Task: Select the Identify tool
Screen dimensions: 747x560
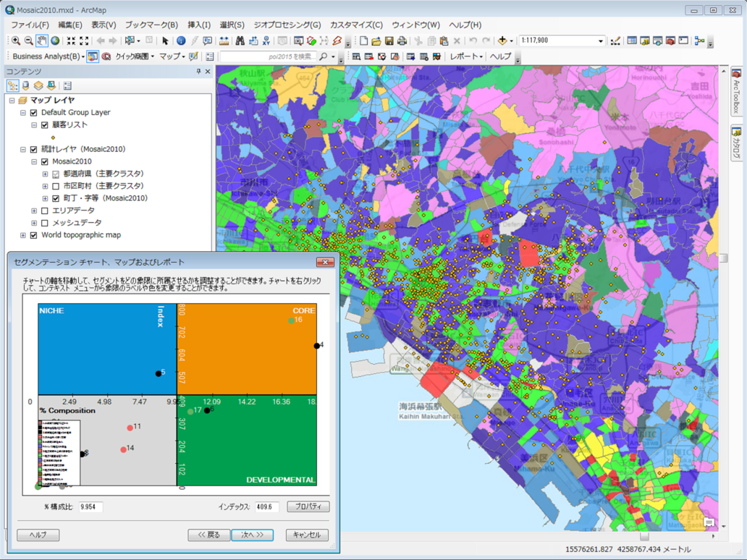Action: pos(181,41)
